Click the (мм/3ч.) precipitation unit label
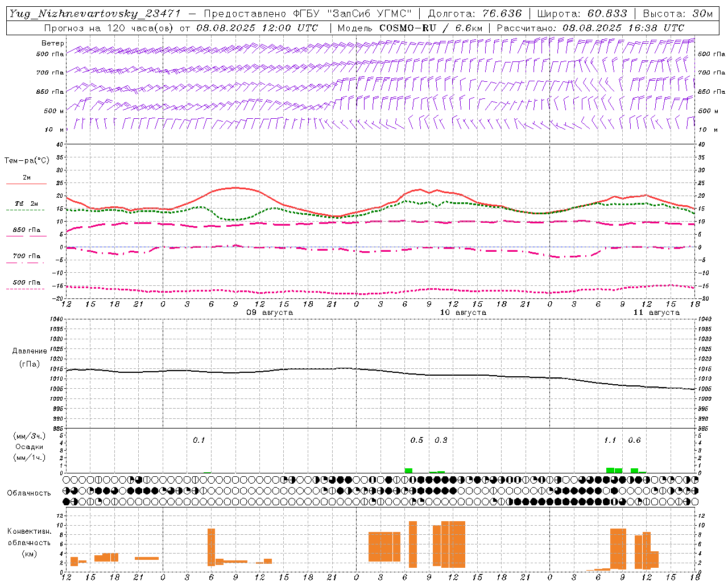The height and width of the screenshot is (582, 728). pyautogui.click(x=30, y=436)
